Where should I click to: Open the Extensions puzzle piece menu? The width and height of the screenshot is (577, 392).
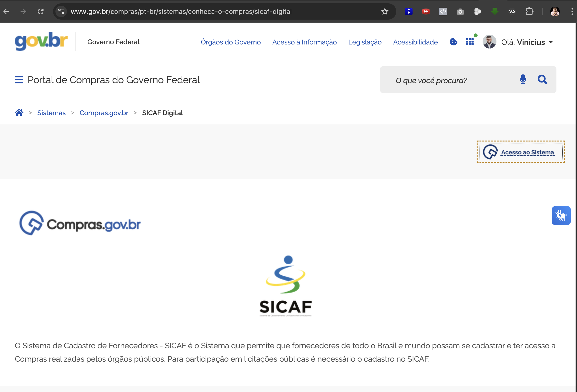529,11
